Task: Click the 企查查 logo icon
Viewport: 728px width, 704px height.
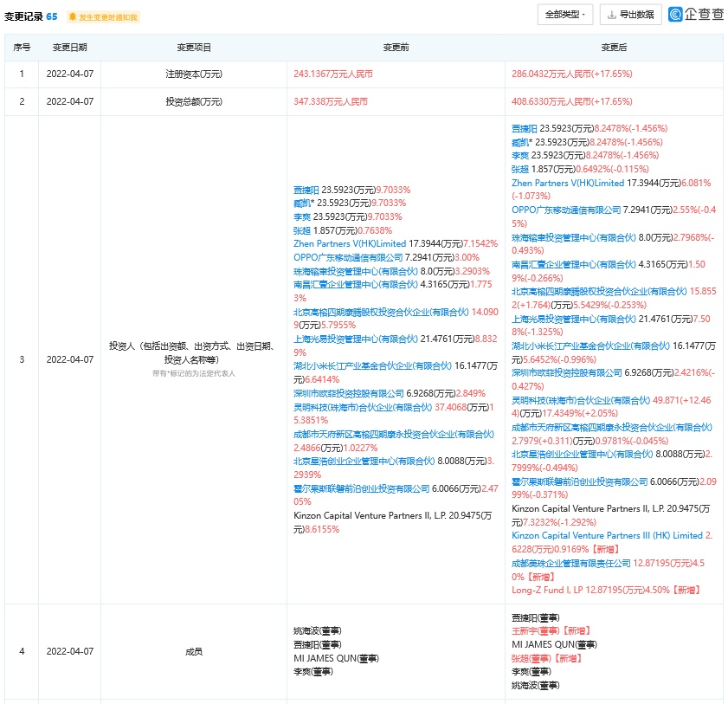Action: tap(676, 15)
